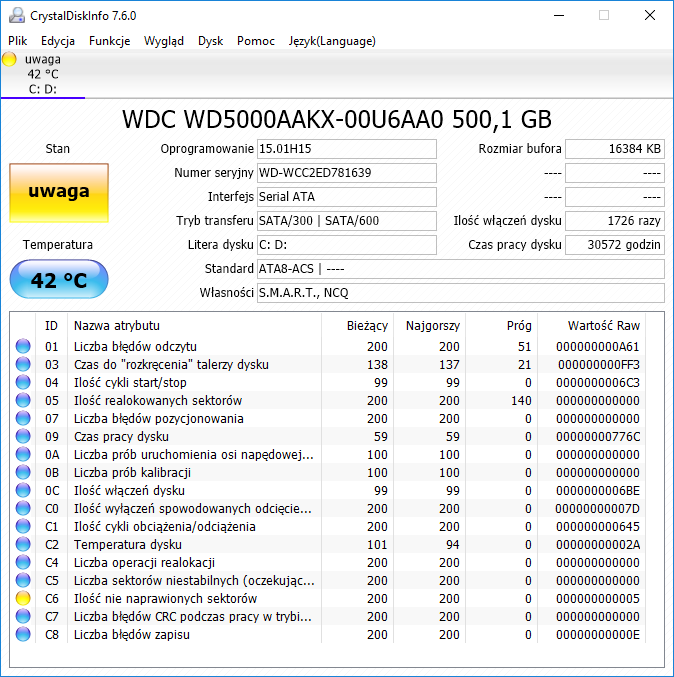674x677 pixels.
Task: Minimize the CrystalDiskInfo window
Action: tap(559, 16)
